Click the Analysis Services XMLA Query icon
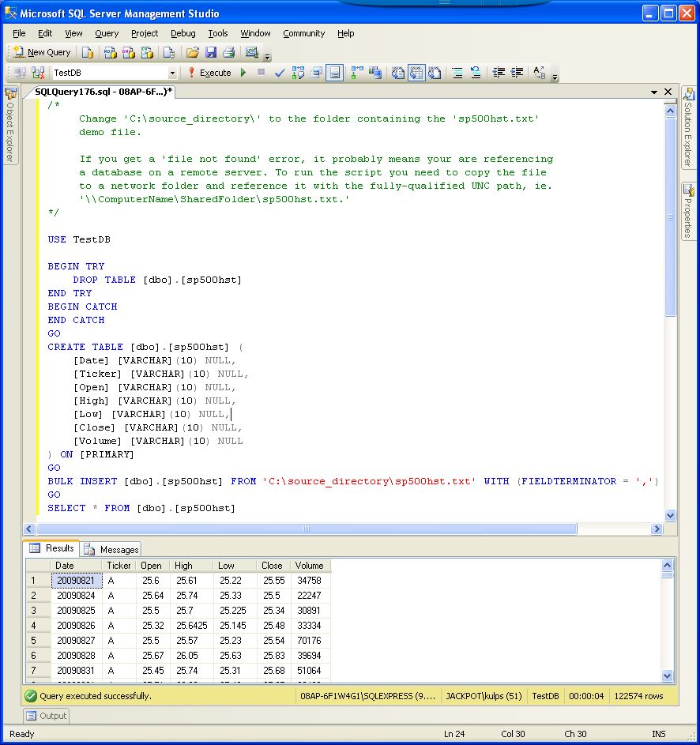Viewport: 700px width, 745px height. (147, 52)
